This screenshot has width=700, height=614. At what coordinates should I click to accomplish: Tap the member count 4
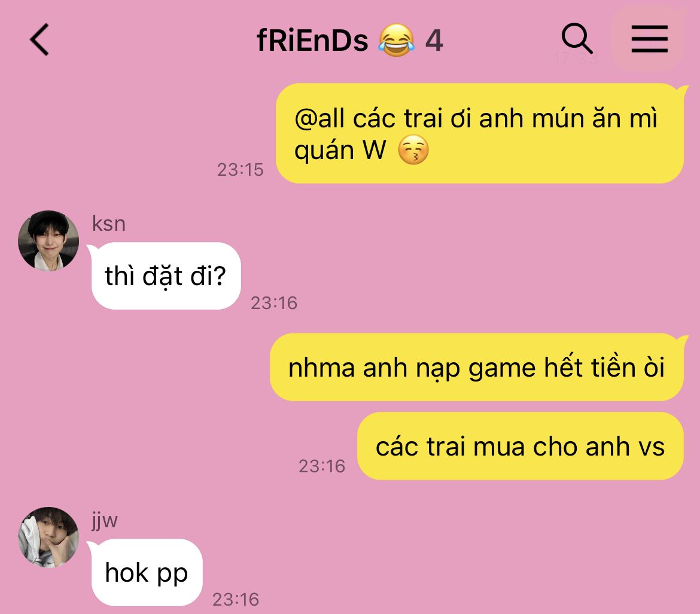(434, 41)
